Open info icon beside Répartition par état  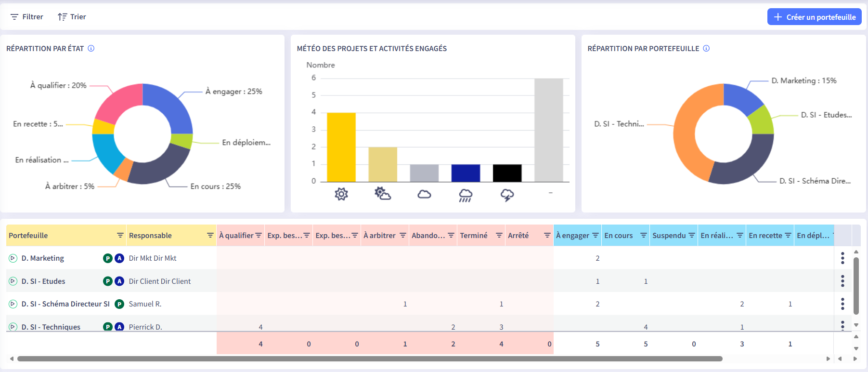[91, 48]
